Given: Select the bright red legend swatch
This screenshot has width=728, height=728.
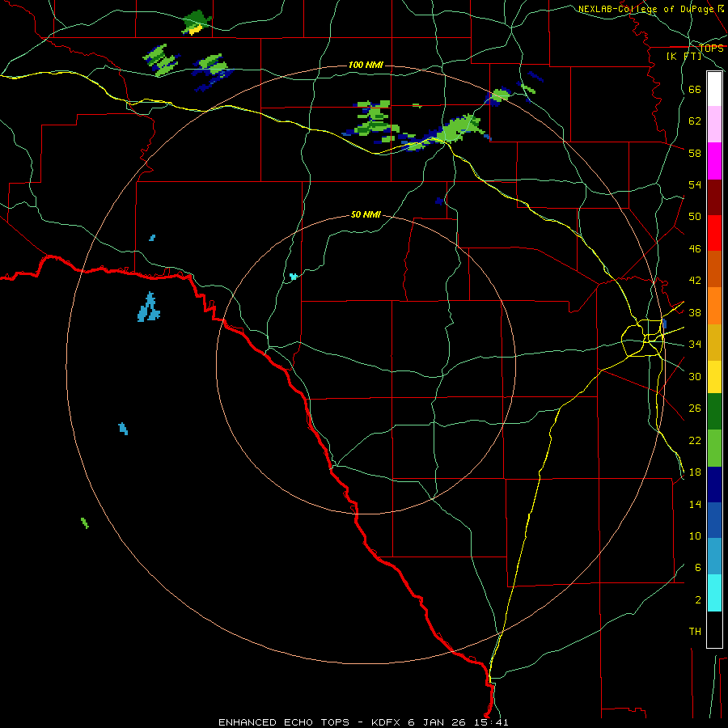Looking at the screenshot, I should point(714,233).
